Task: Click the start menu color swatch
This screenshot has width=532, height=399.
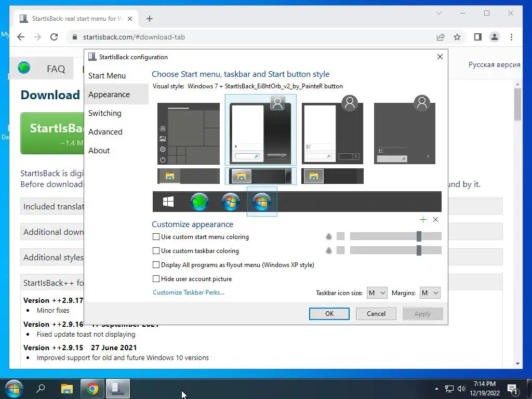Action: (340, 236)
